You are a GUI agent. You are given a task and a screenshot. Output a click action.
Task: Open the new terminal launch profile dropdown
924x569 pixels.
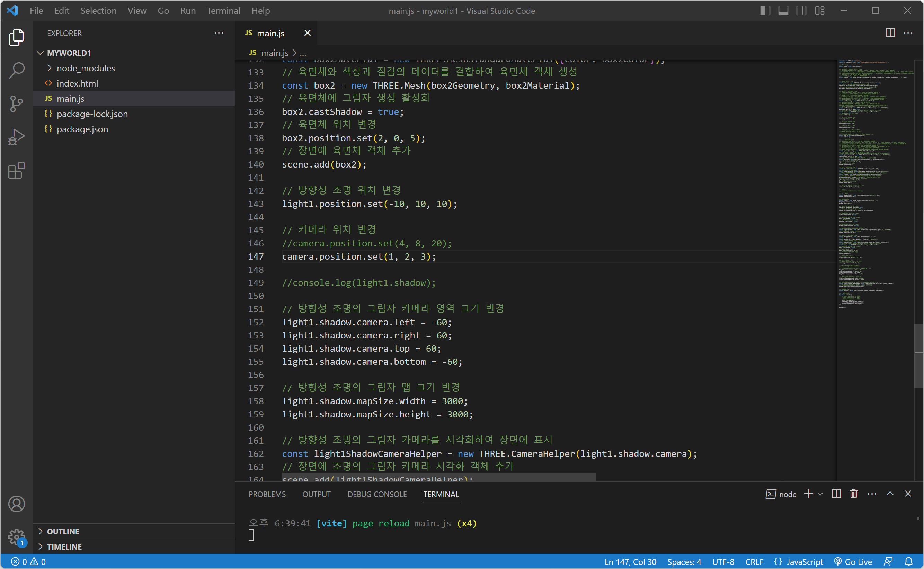[820, 494]
